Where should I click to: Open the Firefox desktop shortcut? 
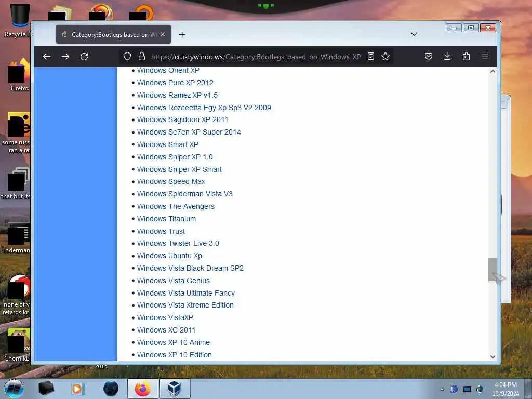point(19,75)
